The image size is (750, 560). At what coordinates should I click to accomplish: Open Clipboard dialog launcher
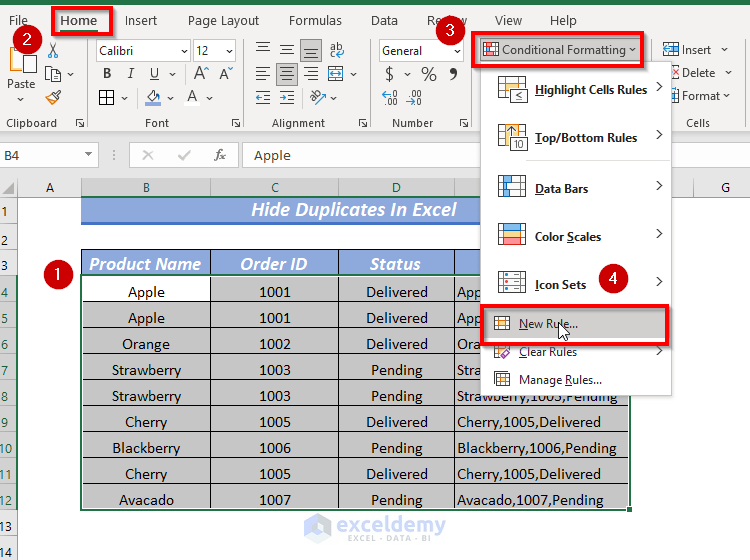click(x=80, y=123)
